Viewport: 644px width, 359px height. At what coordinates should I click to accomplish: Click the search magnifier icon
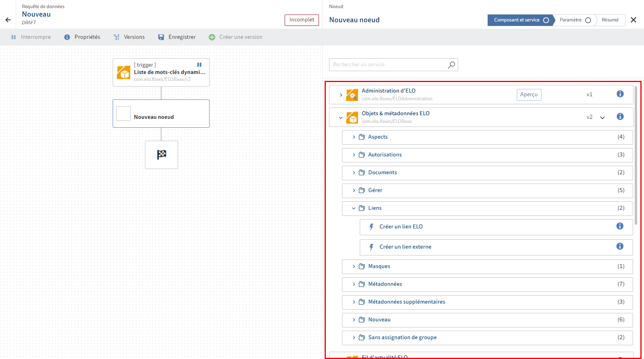point(451,65)
